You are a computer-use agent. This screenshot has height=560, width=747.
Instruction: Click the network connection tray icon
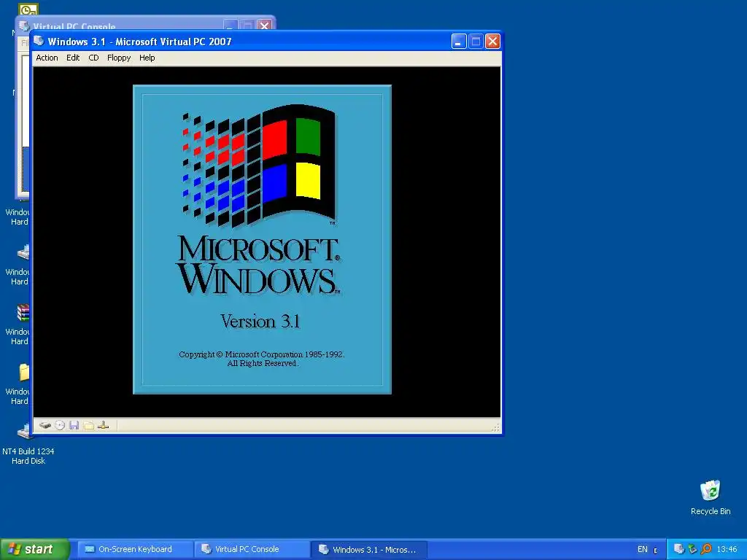692,549
